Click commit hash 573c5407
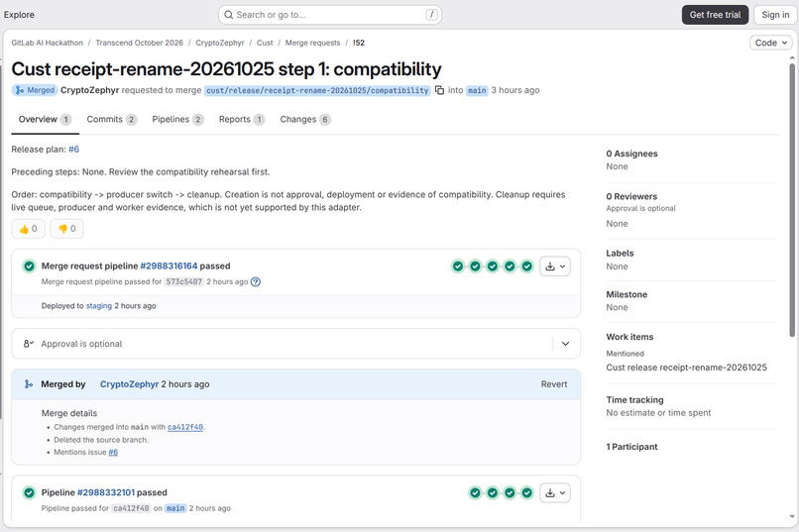The height and width of the screenshot is (532, 799). coord(184,282)
